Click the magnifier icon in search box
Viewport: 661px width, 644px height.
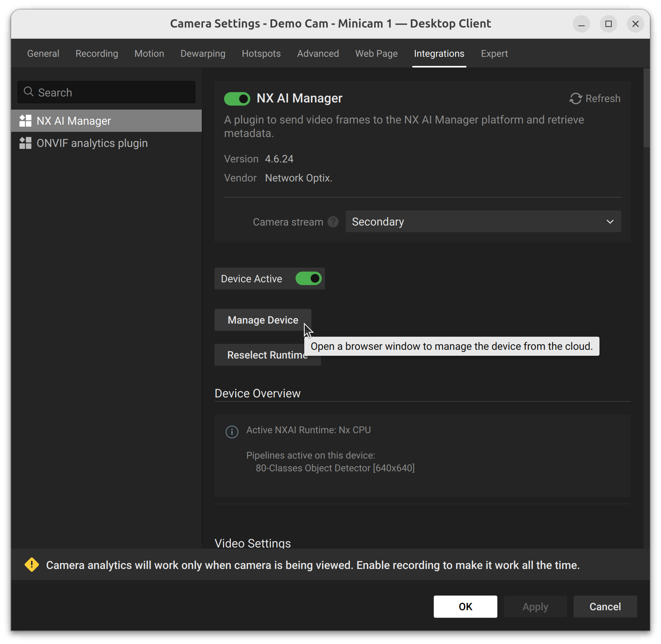tap(29, 92)
